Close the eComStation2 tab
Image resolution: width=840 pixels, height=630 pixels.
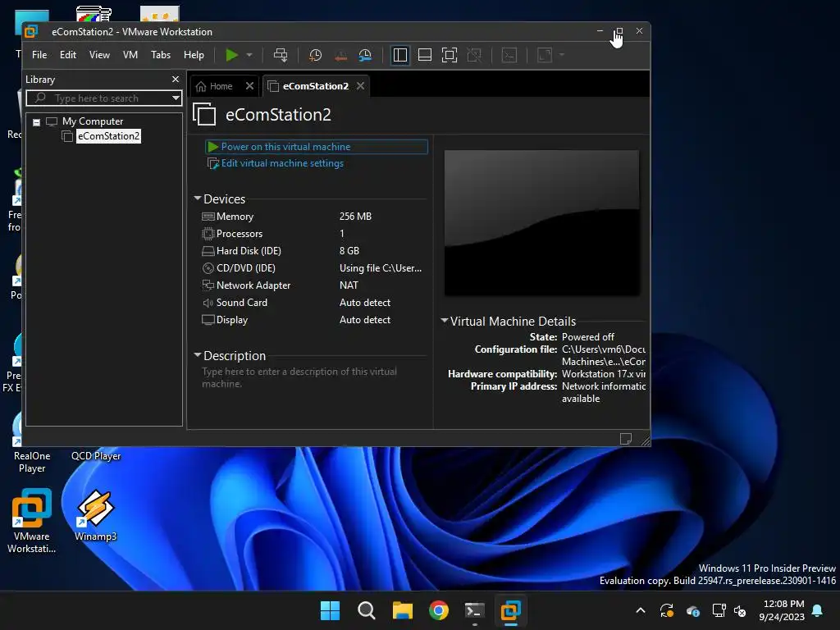click(361, 86)
